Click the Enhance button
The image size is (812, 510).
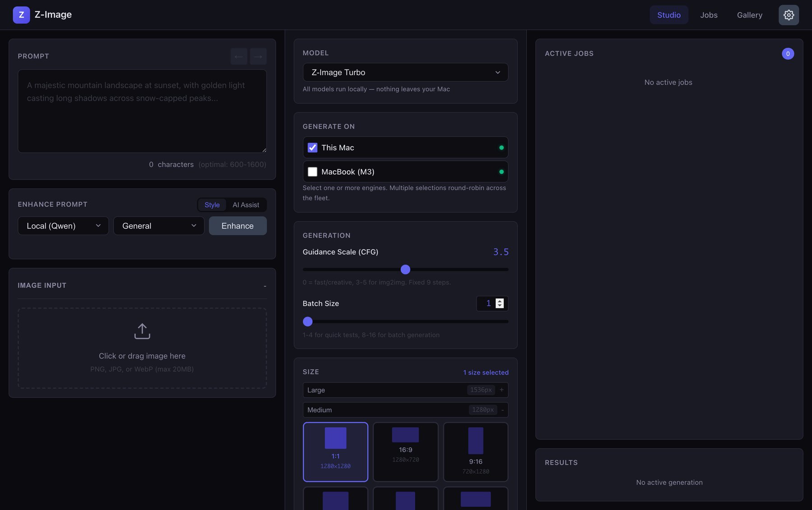click(x=238, y=226)
